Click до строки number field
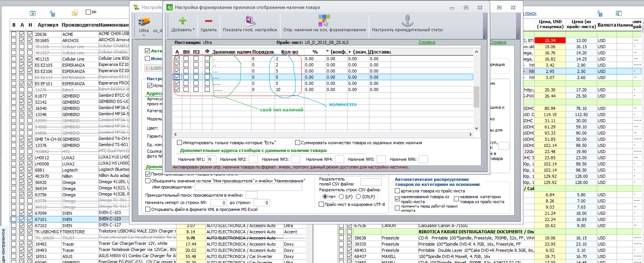 261,203
